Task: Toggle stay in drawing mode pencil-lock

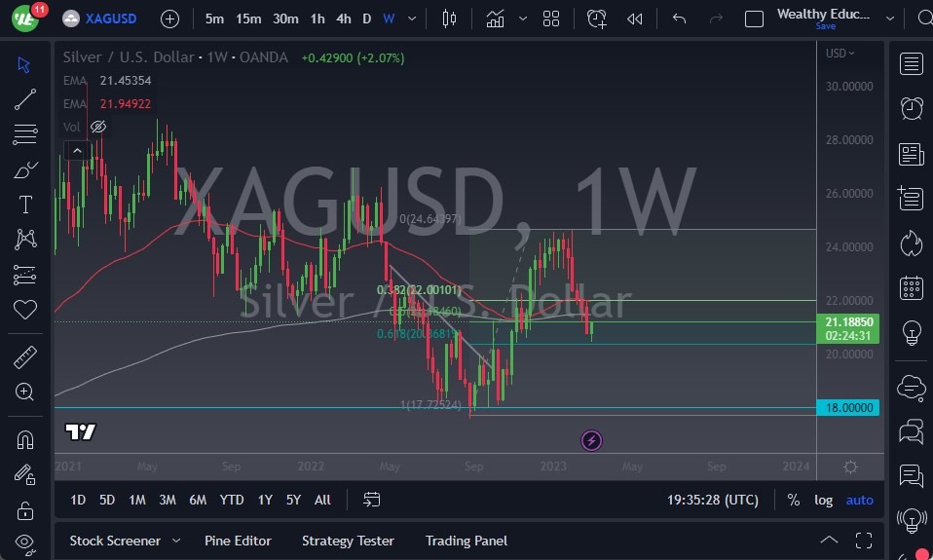Action: (x=25, y=475)
